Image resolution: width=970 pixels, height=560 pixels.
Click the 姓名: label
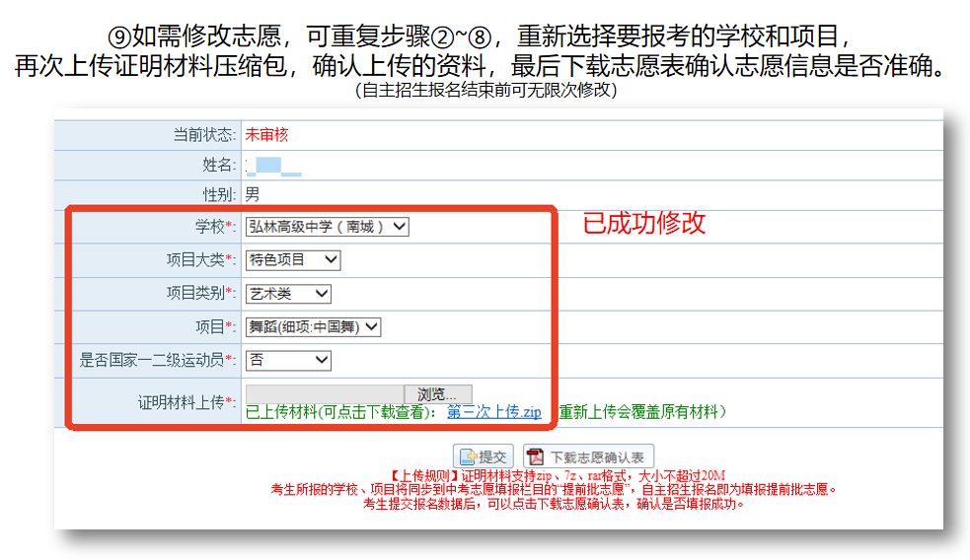pyautogui.click(x=219, y=165)
